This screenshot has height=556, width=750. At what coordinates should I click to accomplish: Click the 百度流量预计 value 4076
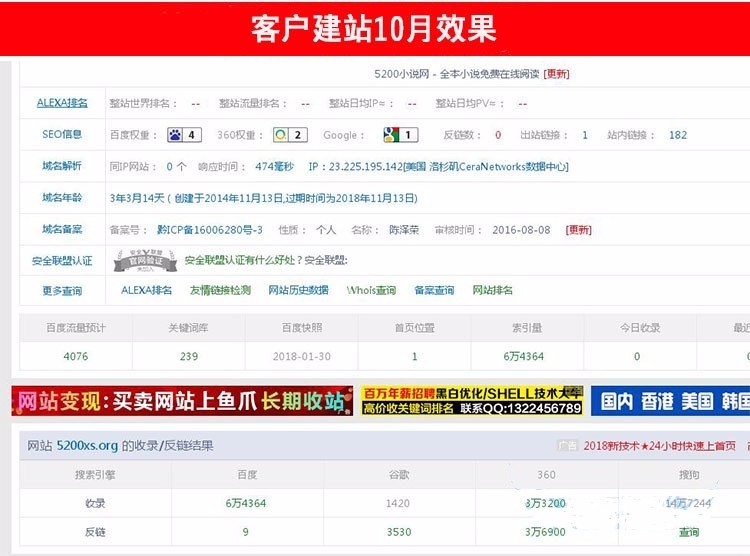click(76, 356)
